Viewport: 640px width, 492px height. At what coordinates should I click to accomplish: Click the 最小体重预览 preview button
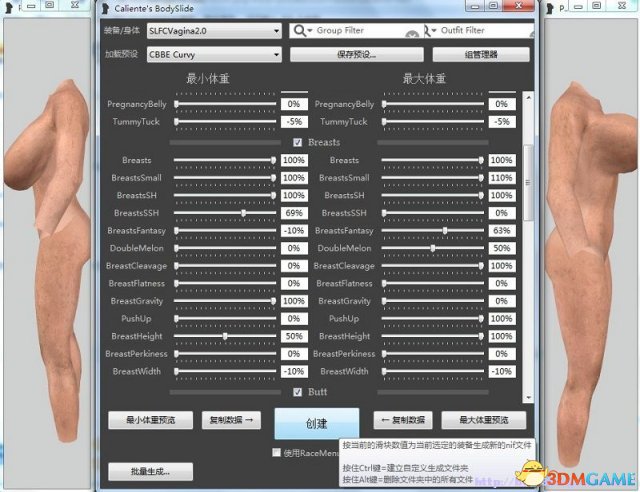151,420
